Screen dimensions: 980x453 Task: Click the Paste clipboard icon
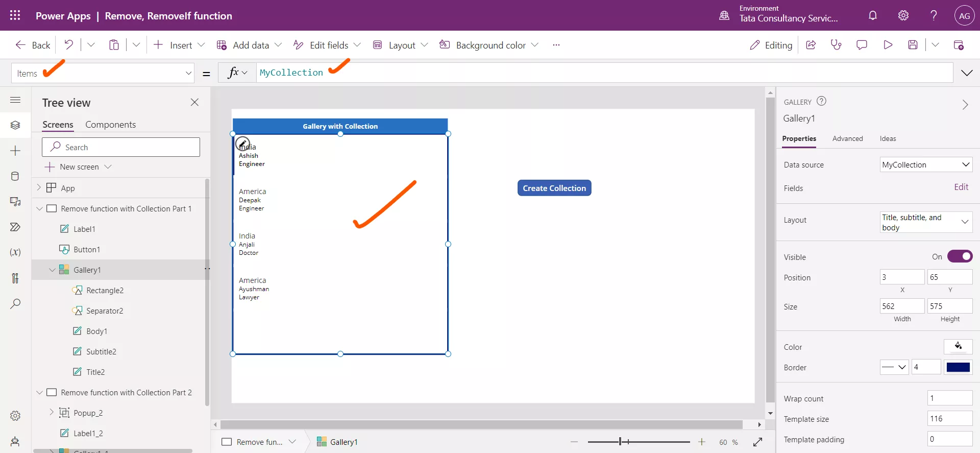(x=114, y=45)
